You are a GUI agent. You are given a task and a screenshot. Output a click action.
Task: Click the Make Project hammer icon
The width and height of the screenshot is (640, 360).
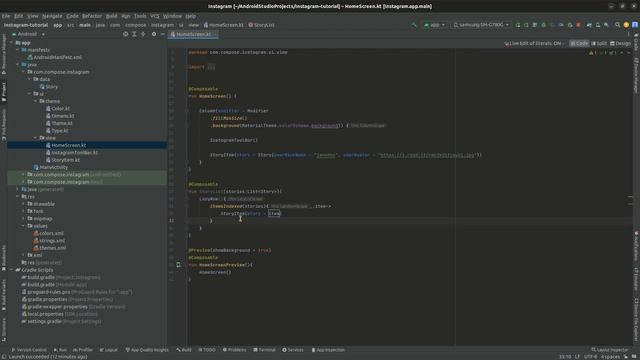coord(414,25)
